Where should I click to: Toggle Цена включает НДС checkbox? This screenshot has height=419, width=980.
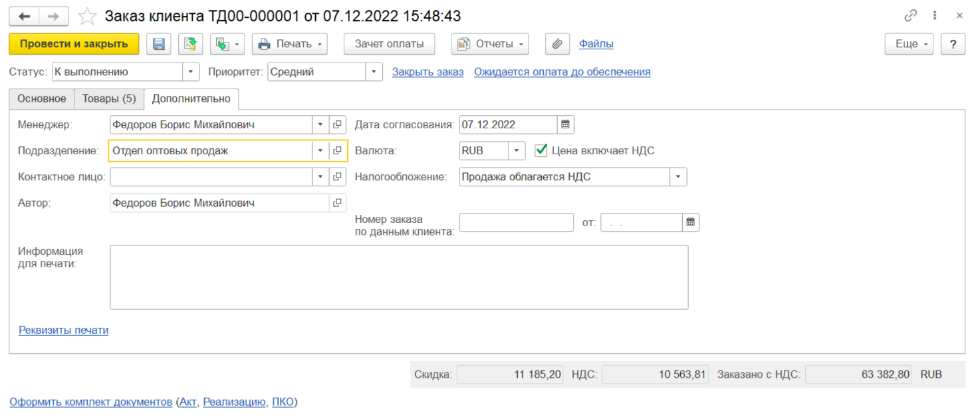pyautogui.click(x=541, y=150)
